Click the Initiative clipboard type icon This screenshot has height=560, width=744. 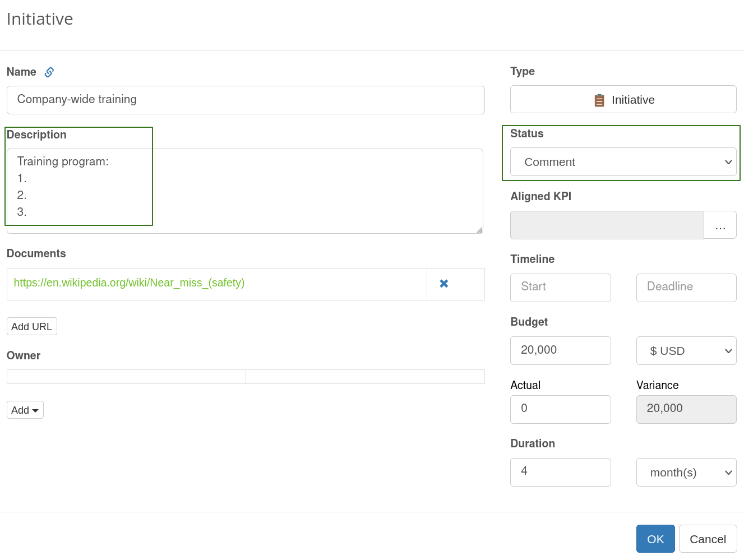coord(599,100)
